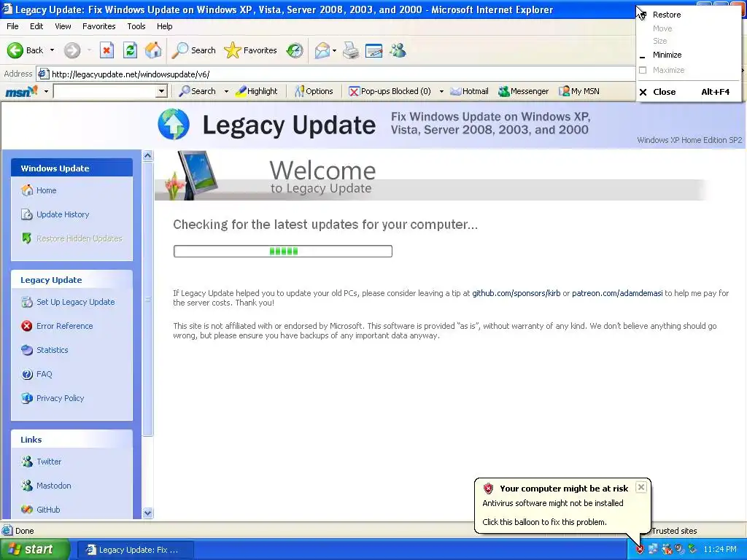Open patreon.com/adamdemasi link
The height and width of the screenshot is (560, 747).
[617, 293]
